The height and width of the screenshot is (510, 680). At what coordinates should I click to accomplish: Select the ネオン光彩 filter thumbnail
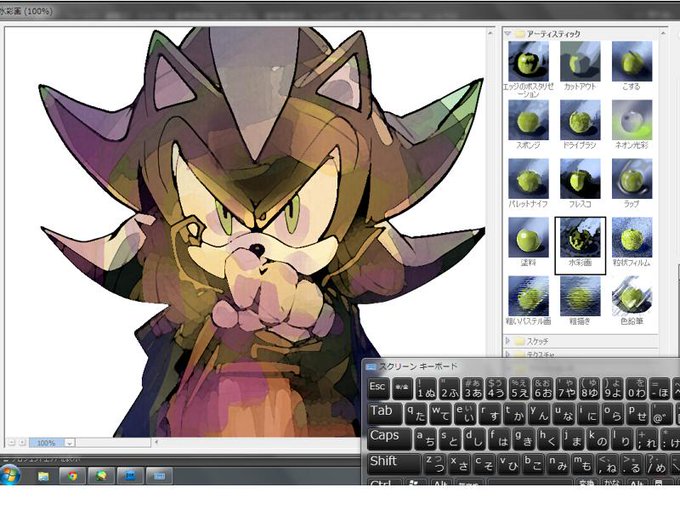632,120
